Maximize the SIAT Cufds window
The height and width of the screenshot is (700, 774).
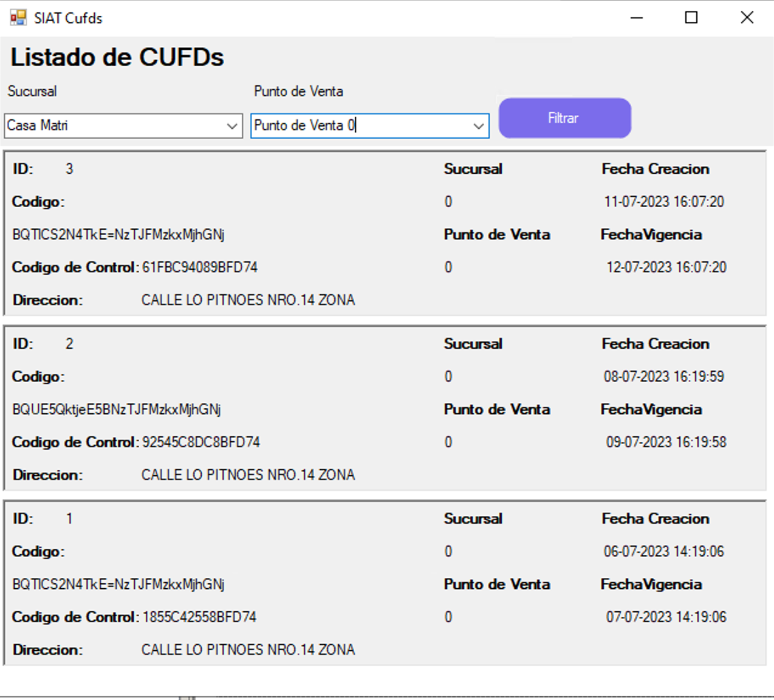click(x=691, y=18)
